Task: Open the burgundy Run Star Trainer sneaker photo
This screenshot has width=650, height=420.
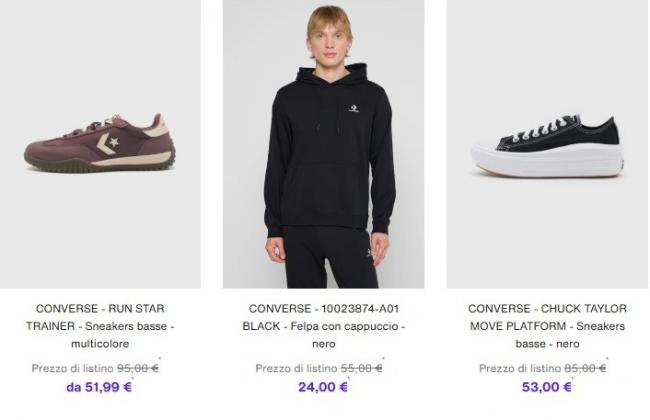Action: (100, 144)
